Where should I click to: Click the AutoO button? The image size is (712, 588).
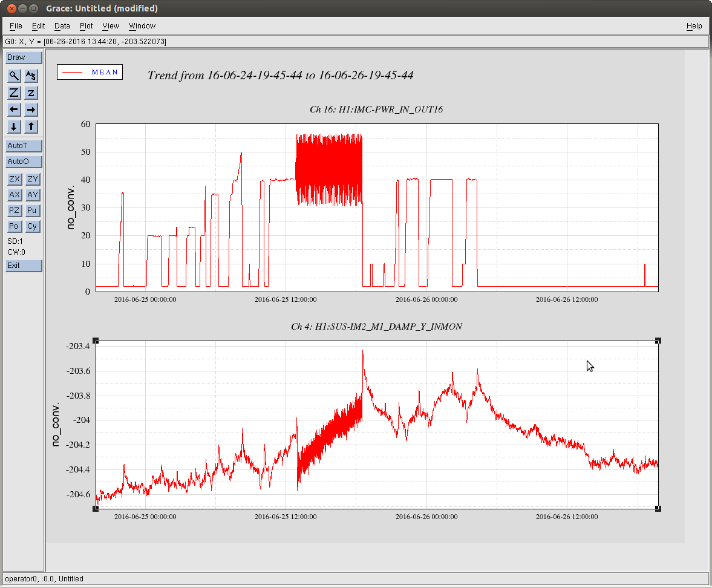pos(24,161)
